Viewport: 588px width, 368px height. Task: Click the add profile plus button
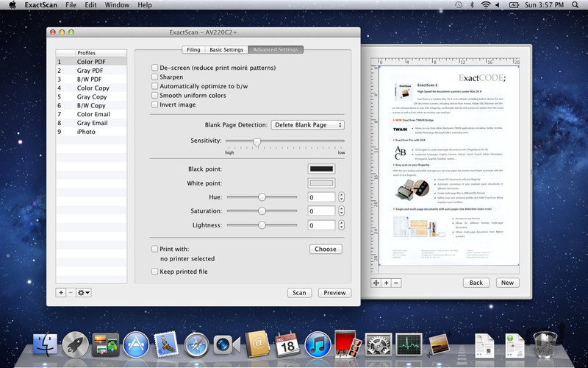(60, 292)
